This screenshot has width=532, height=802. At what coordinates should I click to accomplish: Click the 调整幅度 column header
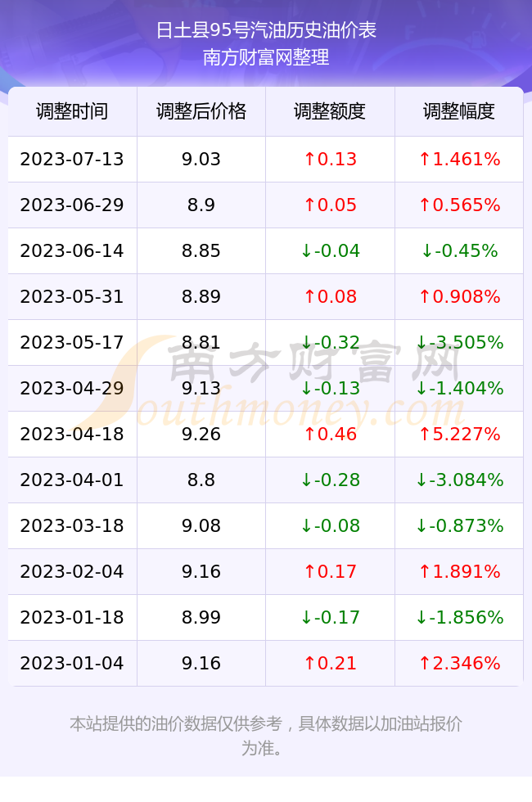tap(459, 111)
